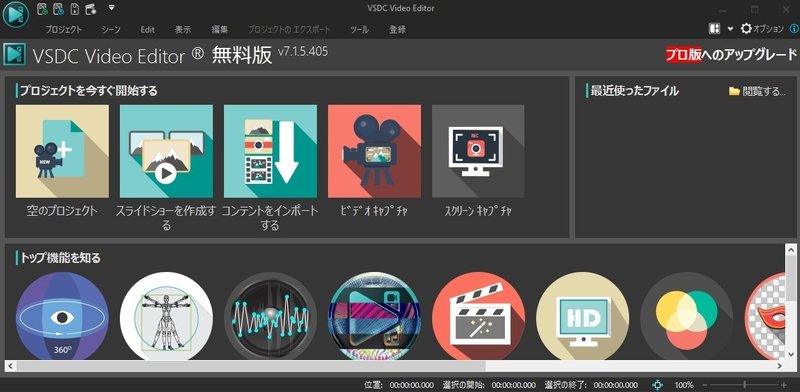The height and width of the screenshot is (392, 800).
Task: Click the second quick-access toolbar icon with blue badge
Action: 59,9
